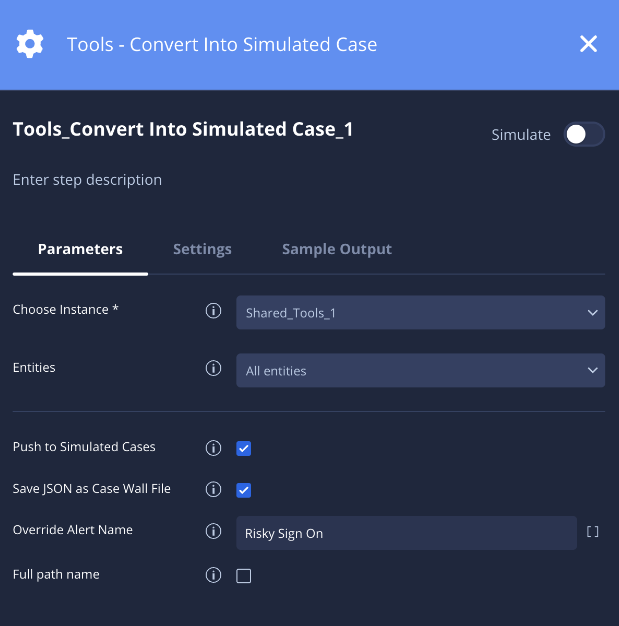This screenshot has height=626, width=619.
Task: Click the Override Alert Name text field
Action: click(406, 533)
